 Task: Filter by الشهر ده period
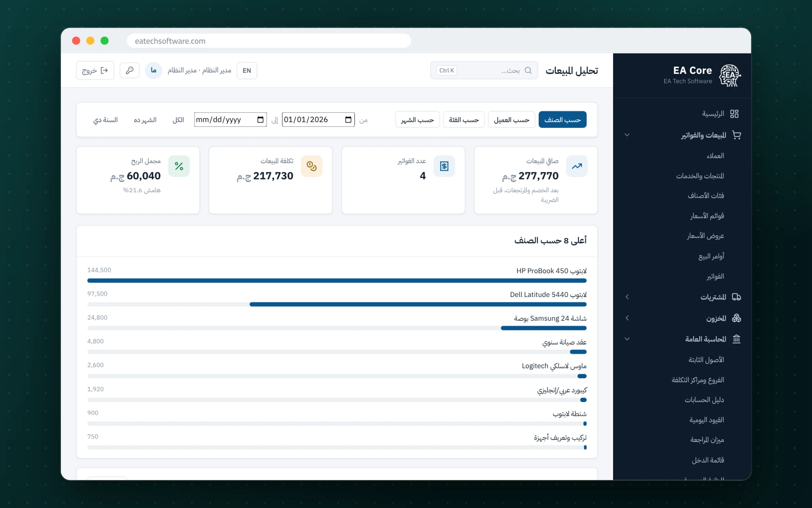pos(145,120)
